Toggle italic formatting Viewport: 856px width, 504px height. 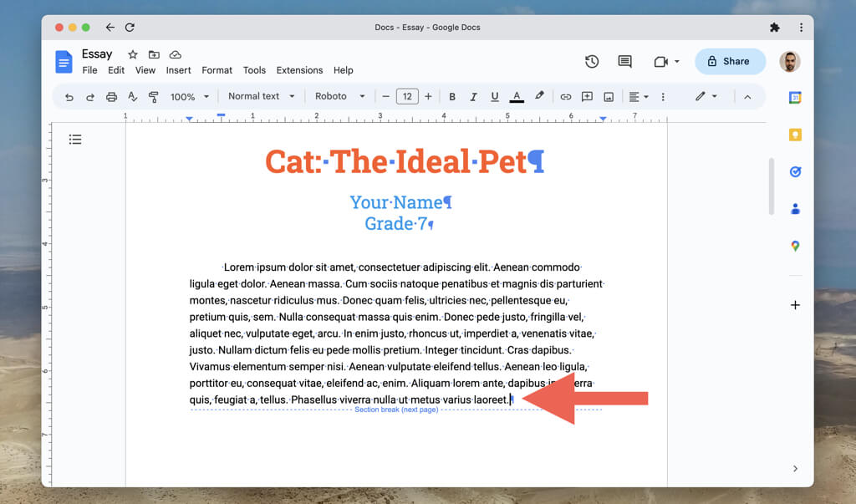pos(473,97)
